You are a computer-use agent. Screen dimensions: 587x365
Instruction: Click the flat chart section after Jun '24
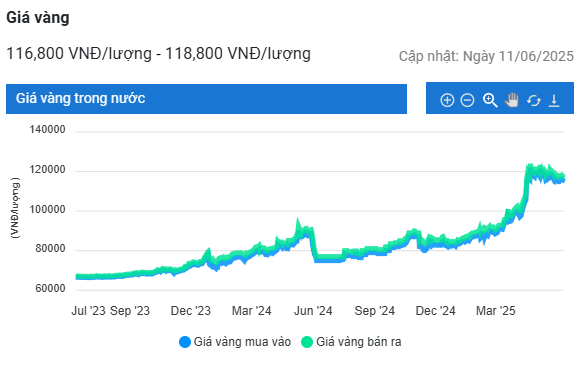coord(328,258)
